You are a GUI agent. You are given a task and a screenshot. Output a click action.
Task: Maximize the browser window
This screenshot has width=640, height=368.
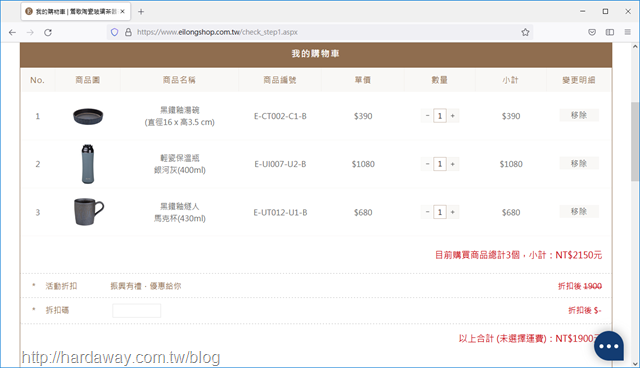(x=605, y=11)
